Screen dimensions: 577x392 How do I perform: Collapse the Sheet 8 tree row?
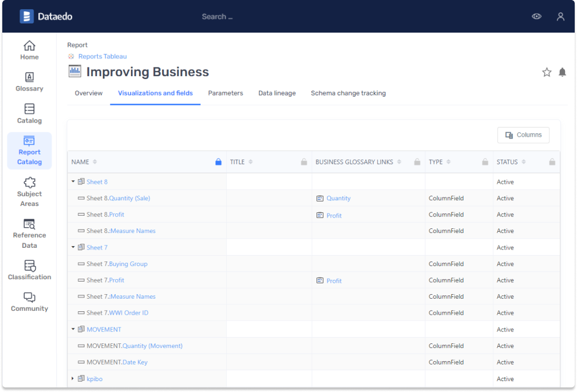(73, 182)
